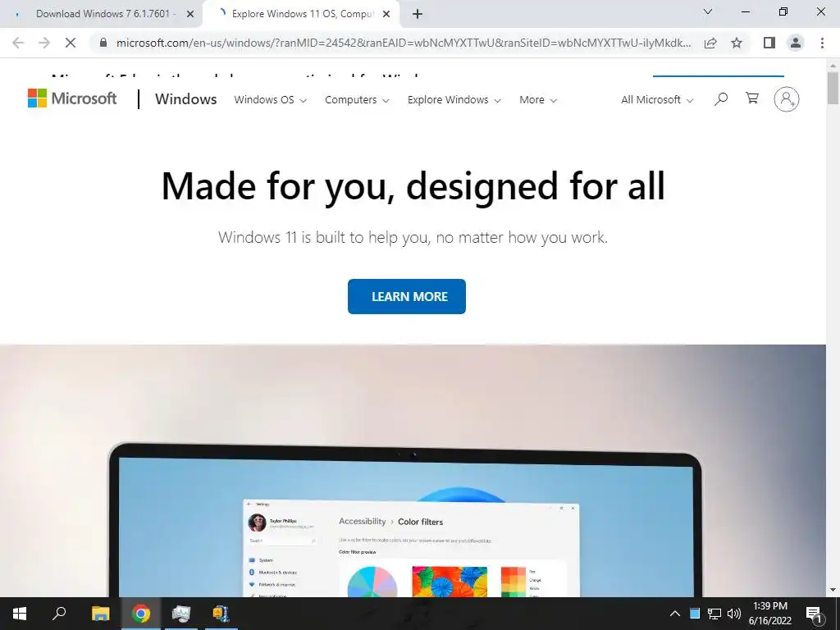The image size is (840, 630).
Task: Bookmark this page with the star icon
Action: 737,43
